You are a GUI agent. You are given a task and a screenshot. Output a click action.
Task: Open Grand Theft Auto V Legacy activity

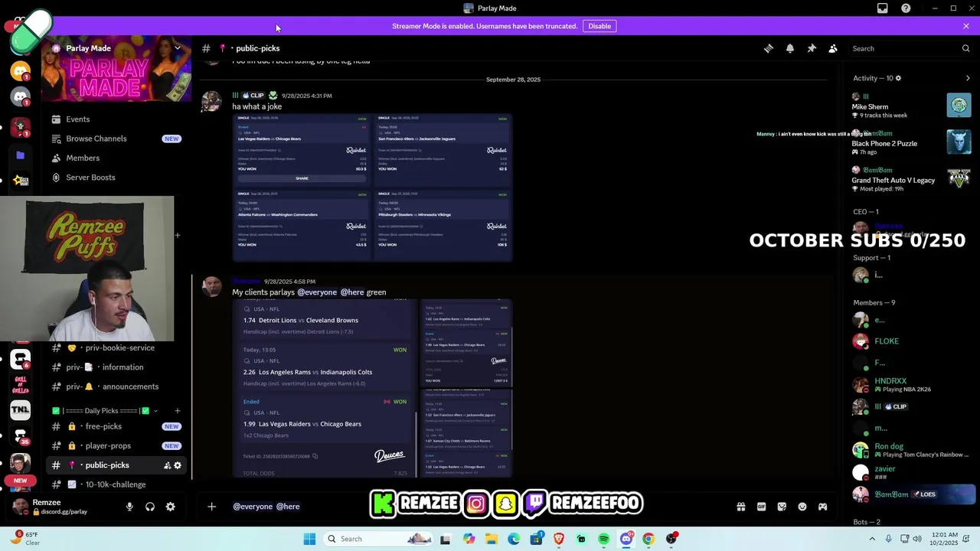coord(911,178)
